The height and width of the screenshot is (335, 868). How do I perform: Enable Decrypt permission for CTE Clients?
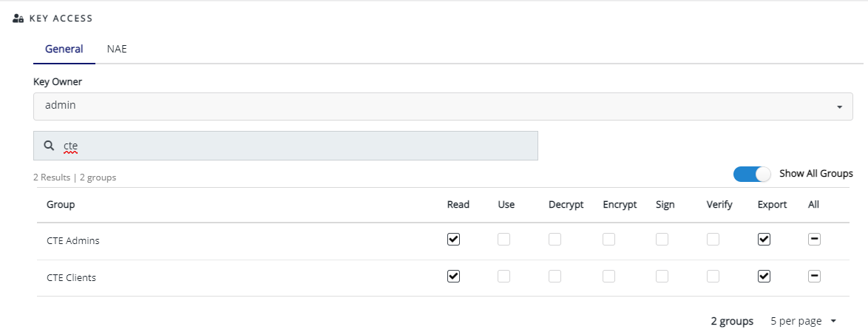(x=555, y=276)
